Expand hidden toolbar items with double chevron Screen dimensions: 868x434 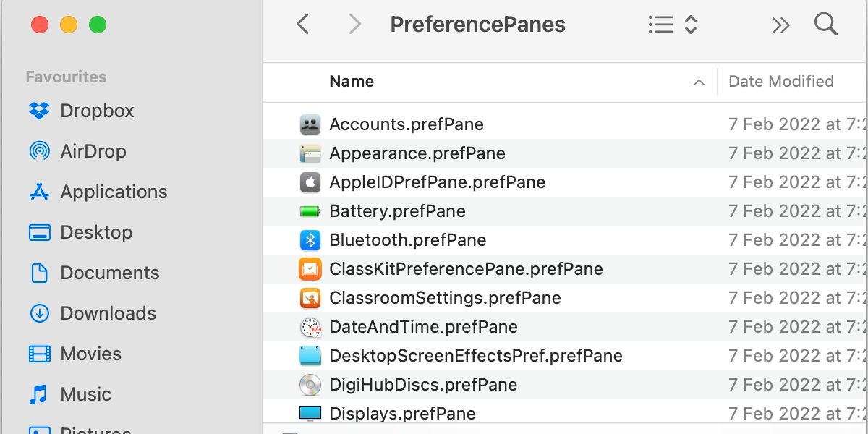click(780, 24)
